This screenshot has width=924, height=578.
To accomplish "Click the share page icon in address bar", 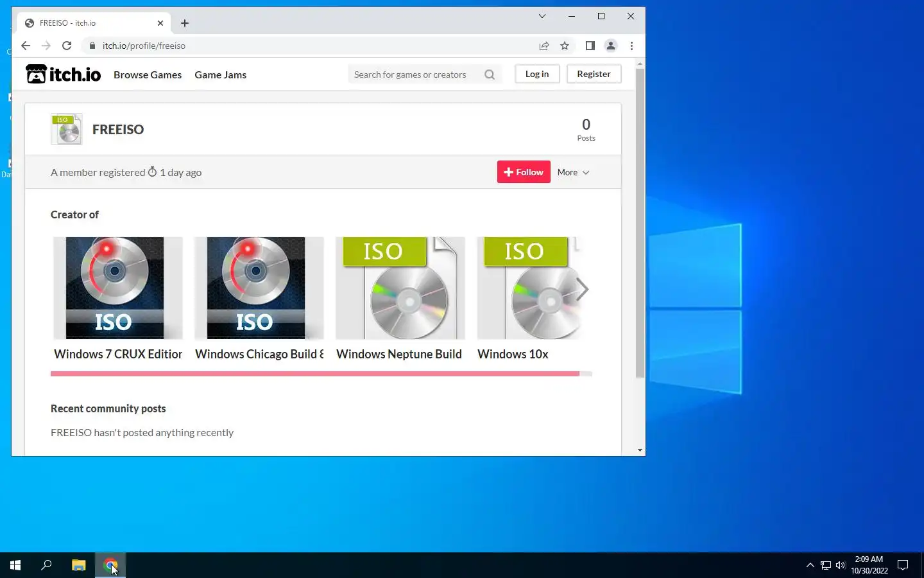I will (544, 46).
